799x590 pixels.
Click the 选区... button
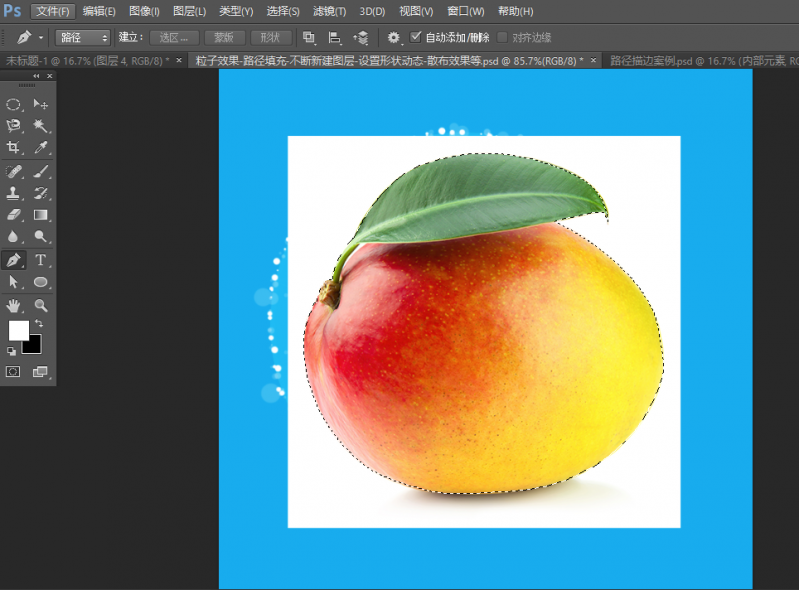click(174, 37)
